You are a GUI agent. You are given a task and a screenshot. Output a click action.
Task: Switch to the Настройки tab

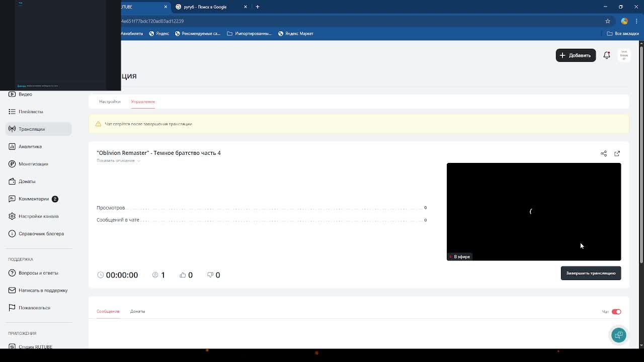tap(110, 102)
